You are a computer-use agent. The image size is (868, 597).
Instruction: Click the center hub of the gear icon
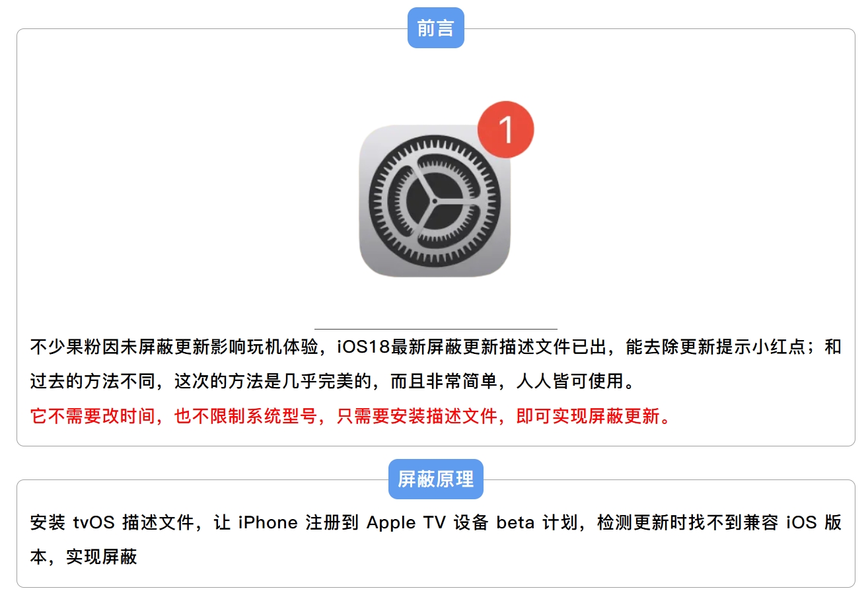(x=435, y=201)
